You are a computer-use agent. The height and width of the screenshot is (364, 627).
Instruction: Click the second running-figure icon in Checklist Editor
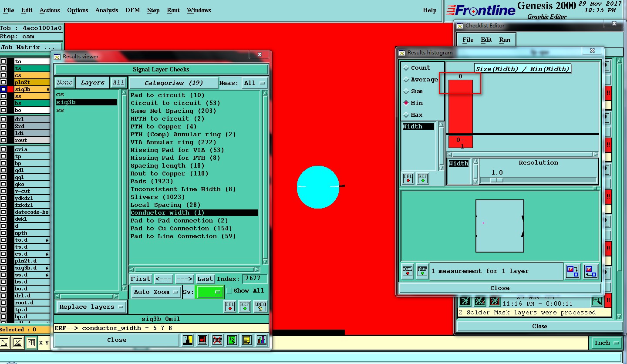pyautogui.click(x=480, y=300)
